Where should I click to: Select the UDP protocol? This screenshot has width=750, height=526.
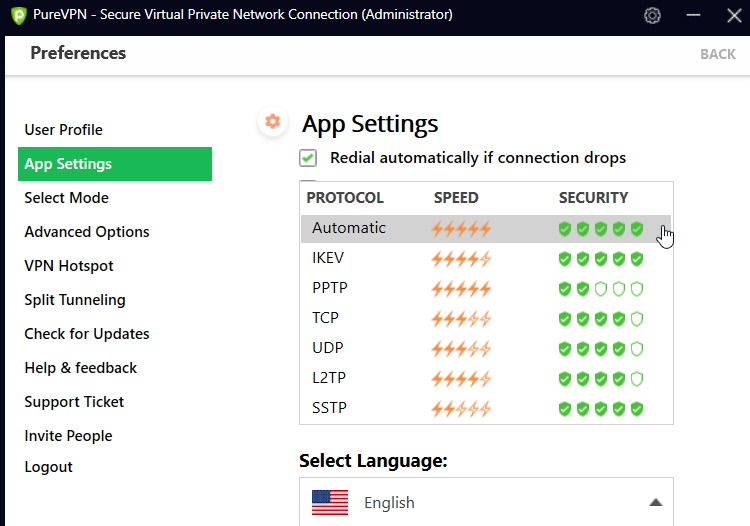[486, 349]
